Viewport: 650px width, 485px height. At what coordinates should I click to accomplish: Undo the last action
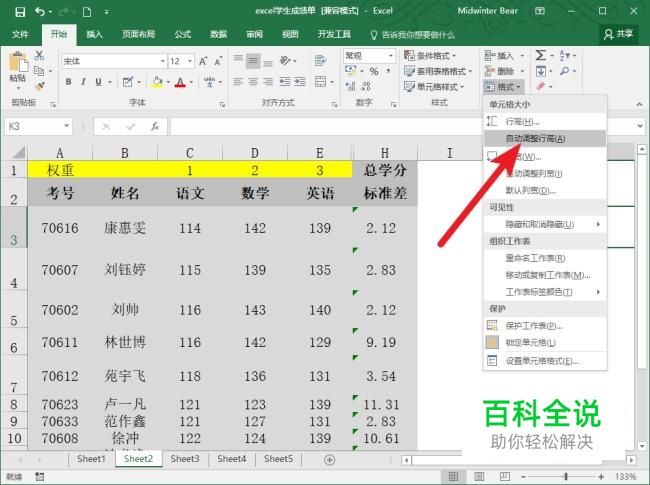point(40,12)
